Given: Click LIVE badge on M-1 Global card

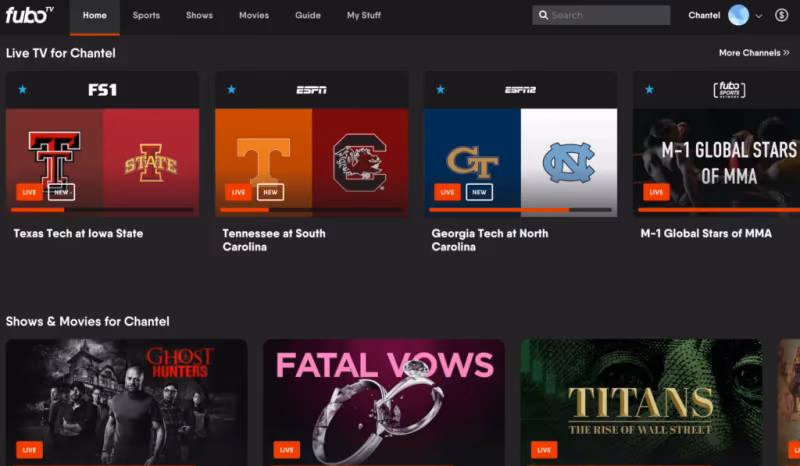Looking at the screenshot, I should pos(656,192).
